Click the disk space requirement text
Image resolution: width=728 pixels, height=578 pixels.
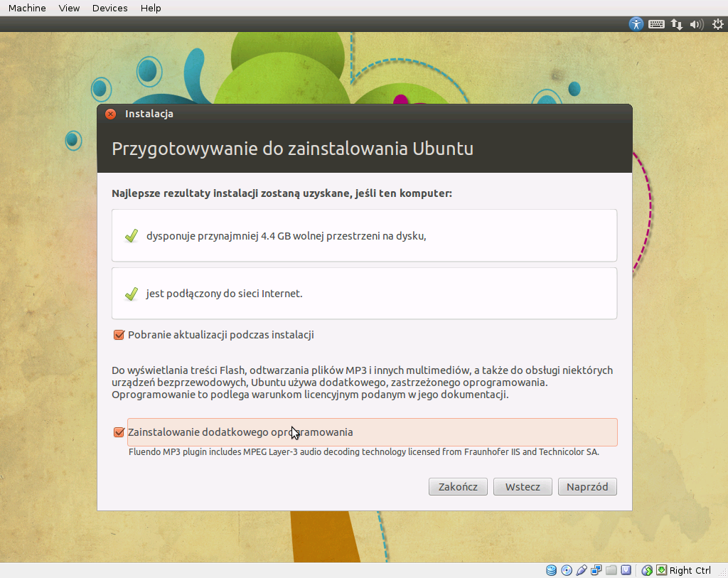pyautogui.click(x=286, y=236)
